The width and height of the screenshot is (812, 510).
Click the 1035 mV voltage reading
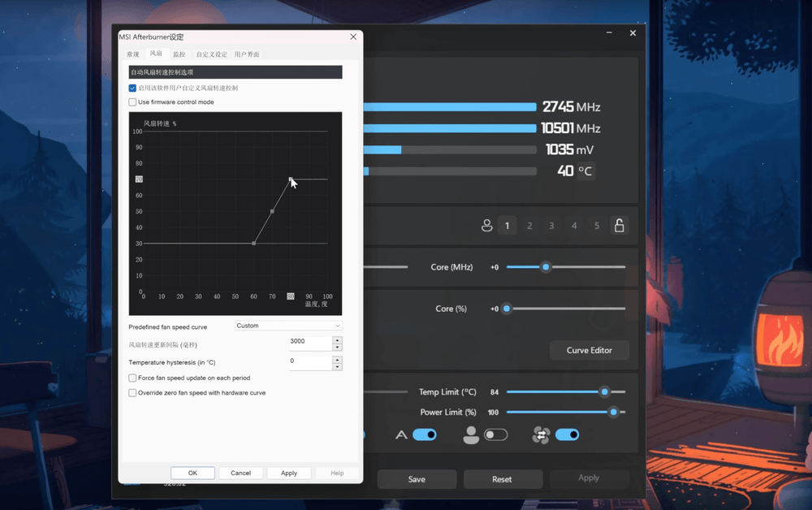569,149
